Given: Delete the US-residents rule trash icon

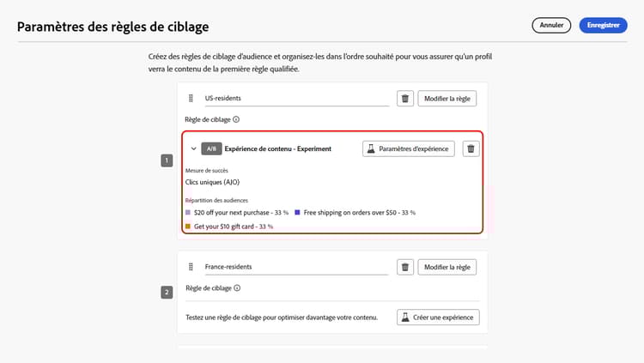Looking at the screenshot, I should (405, 99).
